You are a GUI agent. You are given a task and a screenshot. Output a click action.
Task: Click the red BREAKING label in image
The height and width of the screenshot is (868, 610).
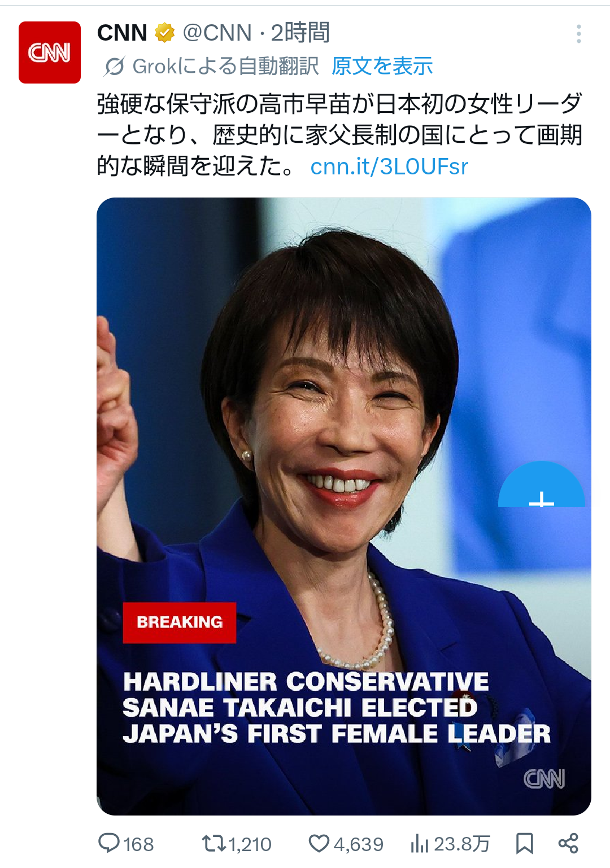[x=180, y=622]
